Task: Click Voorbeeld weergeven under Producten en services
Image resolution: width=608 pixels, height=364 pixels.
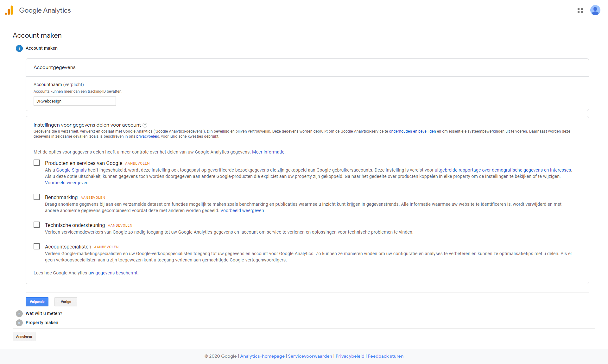Action: pyautogui.click(x=66, y=183)
